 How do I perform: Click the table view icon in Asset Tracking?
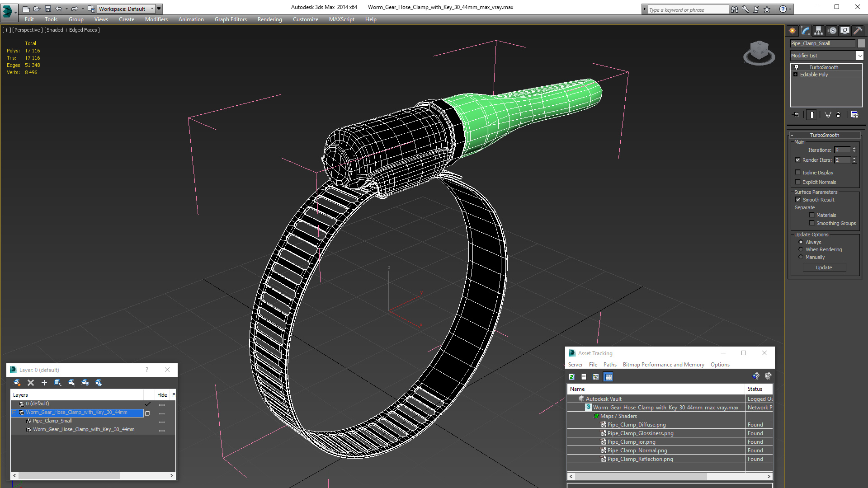tap(609, 377)
